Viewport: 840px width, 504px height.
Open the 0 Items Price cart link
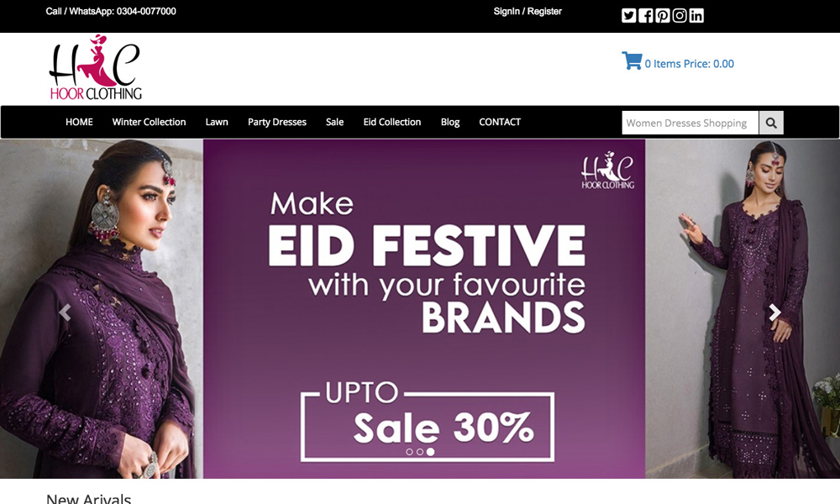[x=689, y=64]
